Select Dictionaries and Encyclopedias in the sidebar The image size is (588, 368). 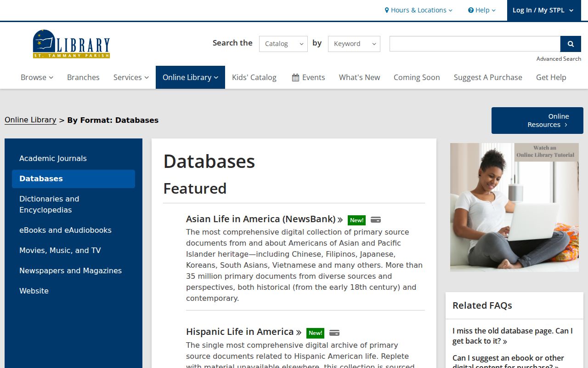73,204
